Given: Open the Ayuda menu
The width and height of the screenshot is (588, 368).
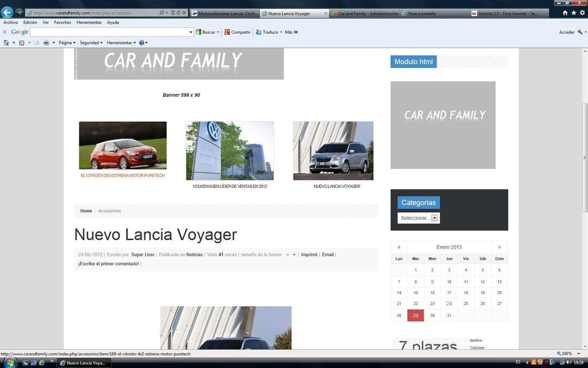Looking at the screenshot, I should click(113, 22).
